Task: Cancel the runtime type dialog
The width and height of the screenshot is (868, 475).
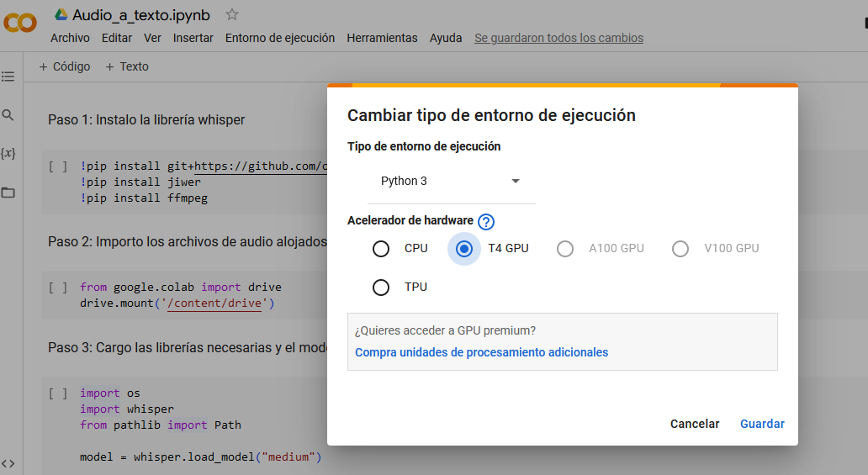Action: point(694,424)
